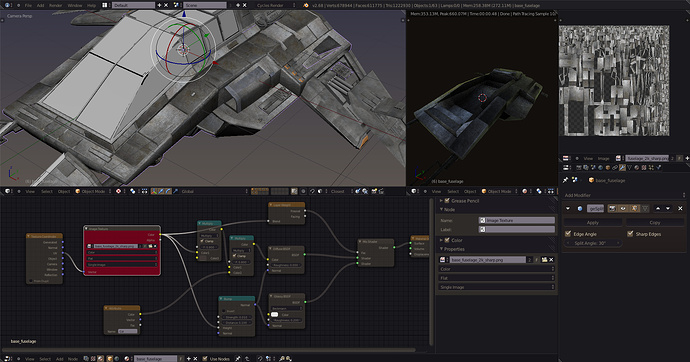The width and height of the screenshot is (690, 362).
Task: Move the modifier up in the stack
Action: 658,208
